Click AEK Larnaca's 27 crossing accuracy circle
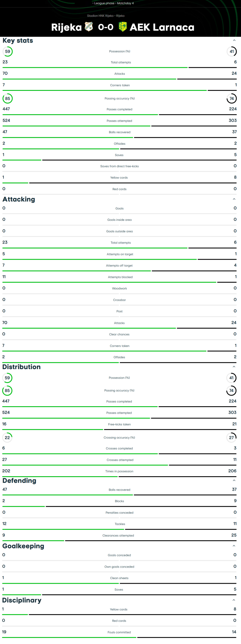 (231, 437)
